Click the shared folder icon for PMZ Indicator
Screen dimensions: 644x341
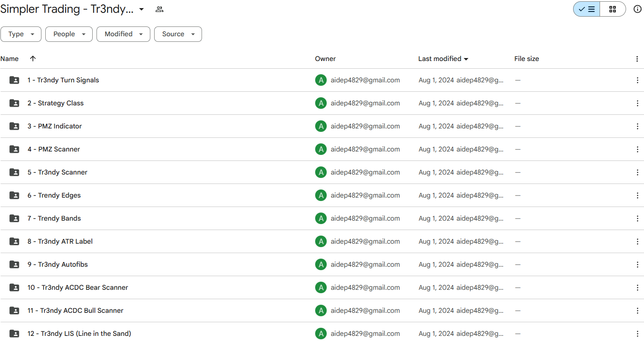point(14,126)
